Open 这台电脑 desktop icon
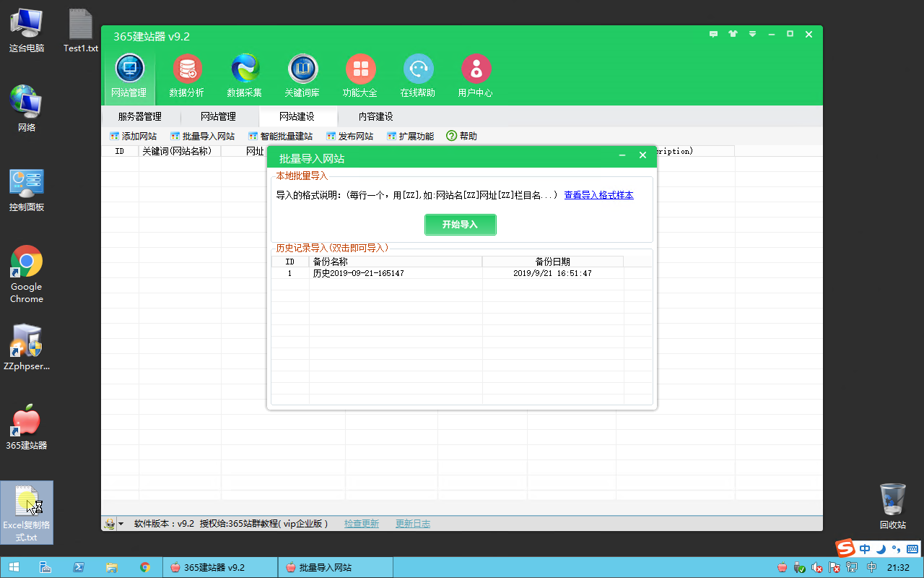This screenshot has height=578, width=924. coord(27,30)
